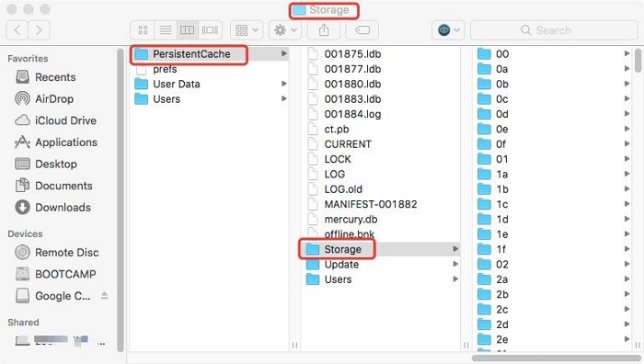Image resolution: width=644 pixels, height=364 pixels.
Task: Go back with the Finder back arrow
Action: tap(17, 30)
